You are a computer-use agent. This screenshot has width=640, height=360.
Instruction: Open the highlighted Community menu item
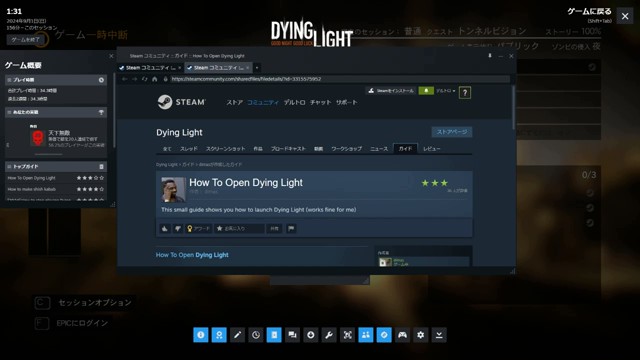tap(263, 102)
